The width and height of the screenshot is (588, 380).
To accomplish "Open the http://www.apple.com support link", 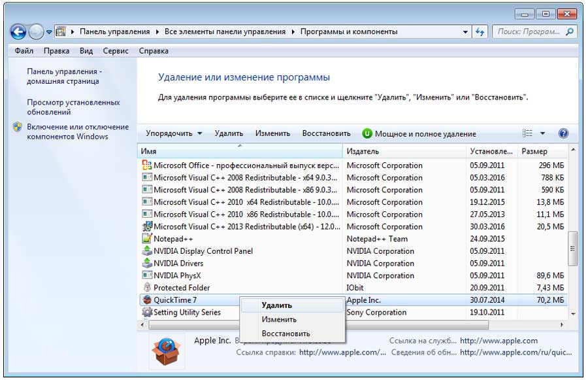I will 498,341.
